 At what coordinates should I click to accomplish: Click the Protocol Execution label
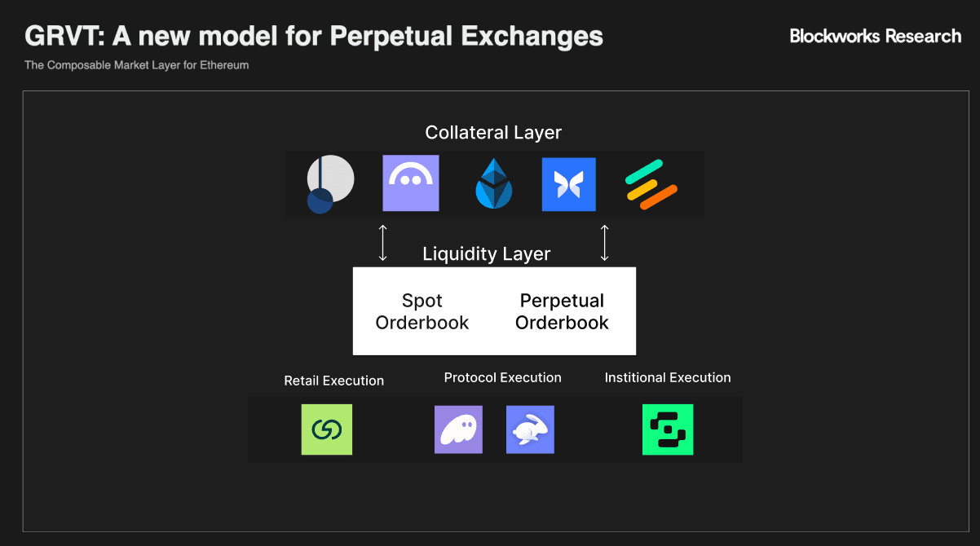(502, 377)
